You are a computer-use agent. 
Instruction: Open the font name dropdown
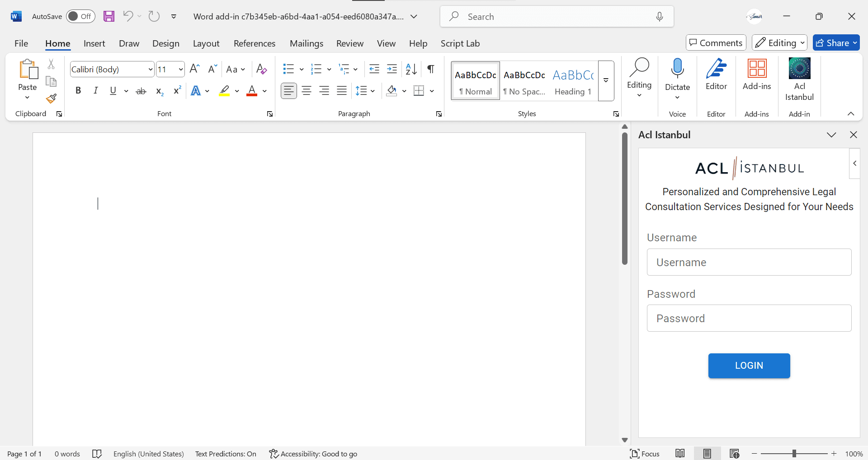151,69
